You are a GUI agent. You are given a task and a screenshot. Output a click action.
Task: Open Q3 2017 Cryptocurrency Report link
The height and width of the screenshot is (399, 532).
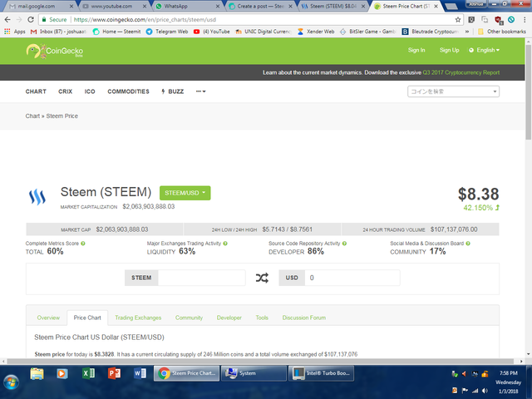tap(461, 72)
